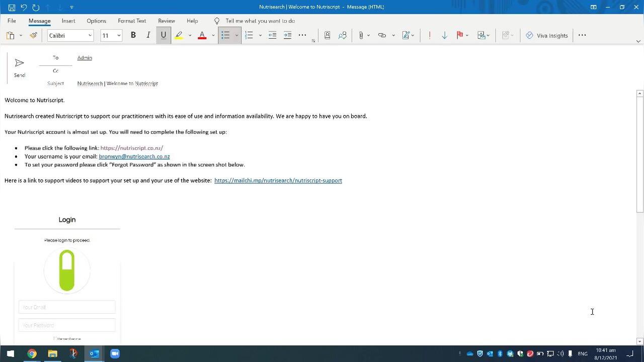Screen dimensions: 644x362
Task: Click Decrease Indent icon
Action: [x=272, y=35]
